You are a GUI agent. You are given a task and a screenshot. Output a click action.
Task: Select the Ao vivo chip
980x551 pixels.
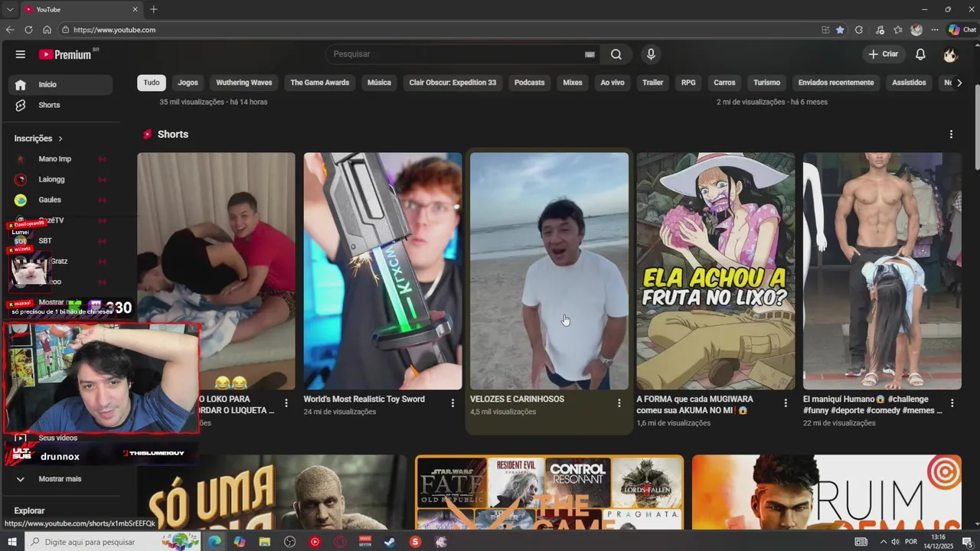point(612,83)
